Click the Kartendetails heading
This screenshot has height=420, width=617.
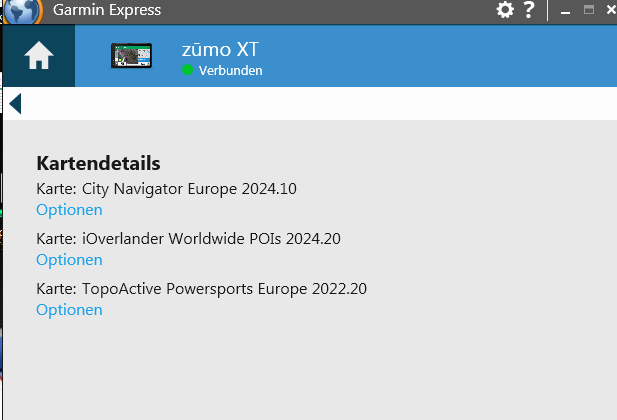click(98, 164)
